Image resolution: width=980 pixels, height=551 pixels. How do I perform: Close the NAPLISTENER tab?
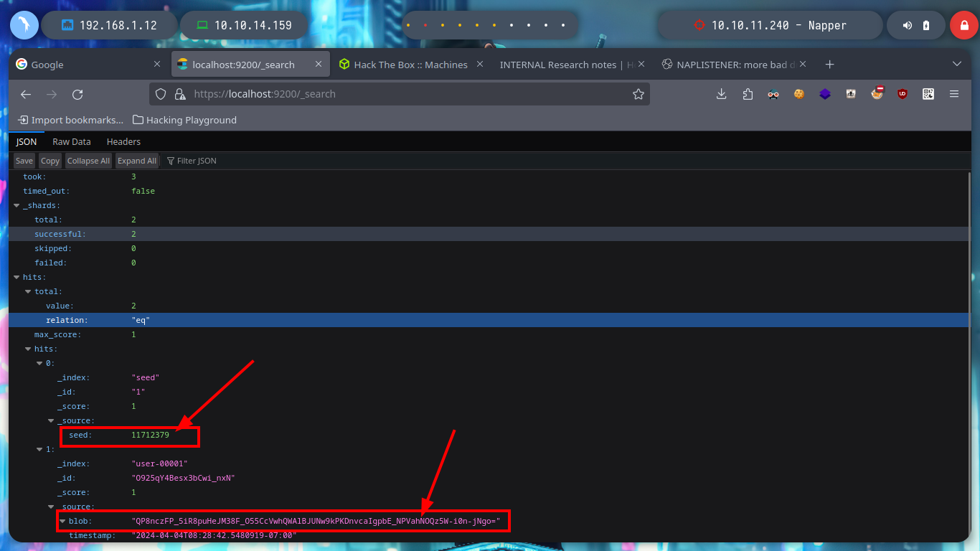[803, 65]
